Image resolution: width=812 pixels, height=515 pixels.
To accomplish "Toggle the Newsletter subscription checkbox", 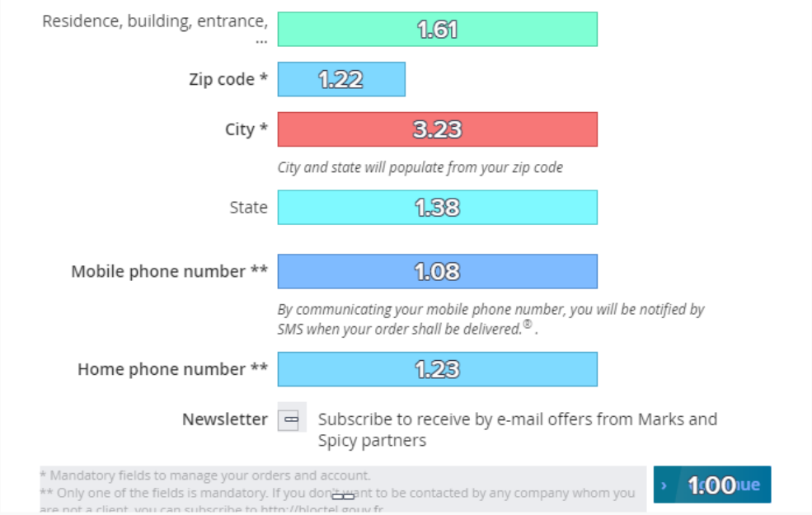I will click(x=292, y=419).
